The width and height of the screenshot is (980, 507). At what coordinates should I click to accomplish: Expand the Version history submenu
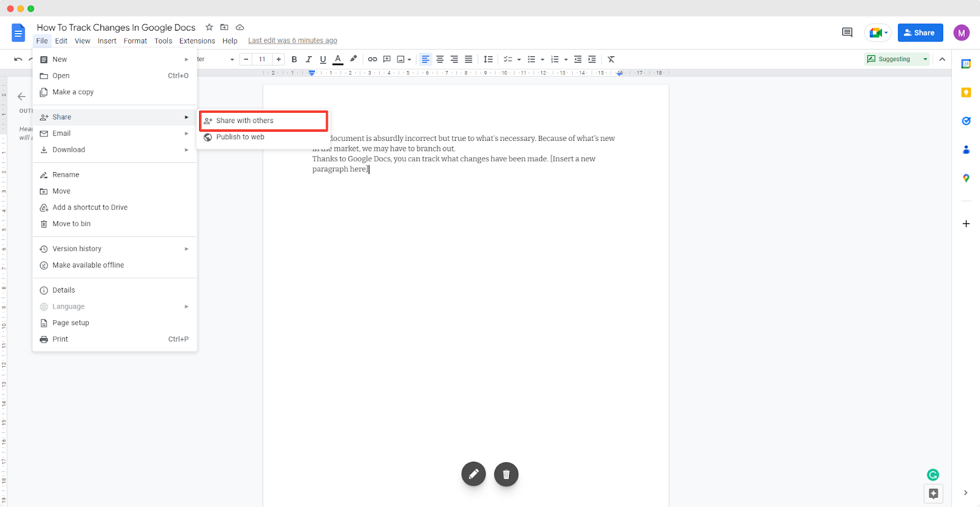(115, 249)
